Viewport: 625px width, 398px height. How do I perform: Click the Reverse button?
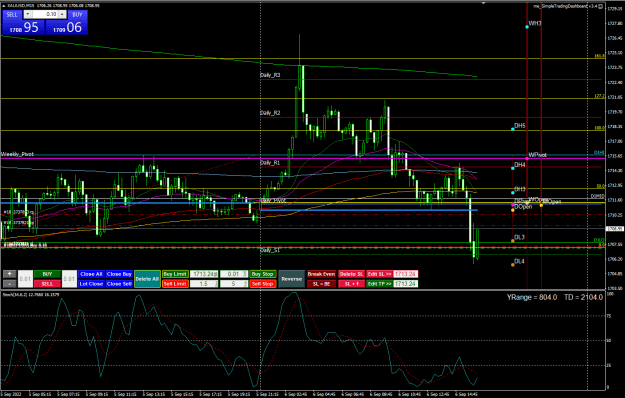click(x=291, y=279)
